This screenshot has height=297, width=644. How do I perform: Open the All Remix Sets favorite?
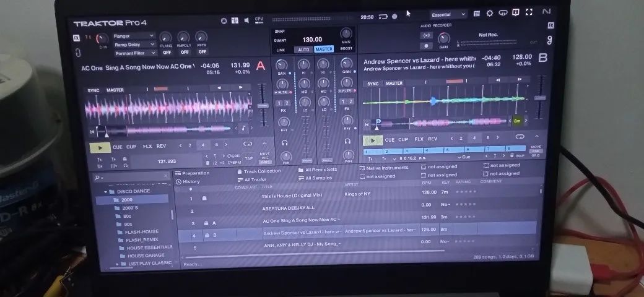[318, 170]
